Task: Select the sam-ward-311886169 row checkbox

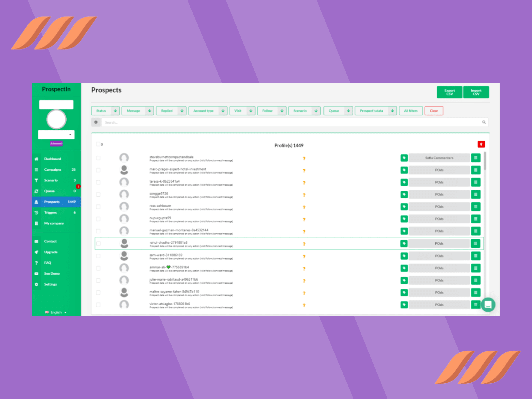Action: click(x=98, y=256)
